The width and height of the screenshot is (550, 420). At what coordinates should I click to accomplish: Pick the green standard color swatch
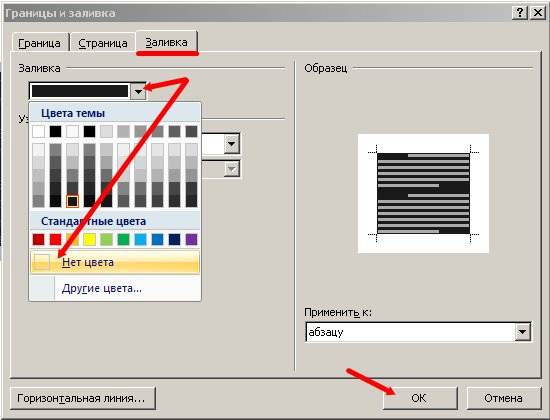(x=123, y=240)
